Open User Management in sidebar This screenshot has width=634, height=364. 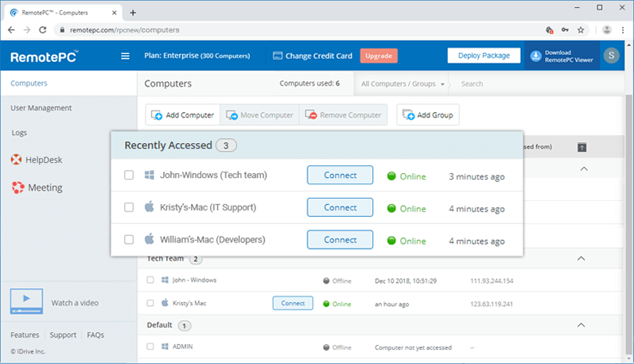click(x=41, y=108)
